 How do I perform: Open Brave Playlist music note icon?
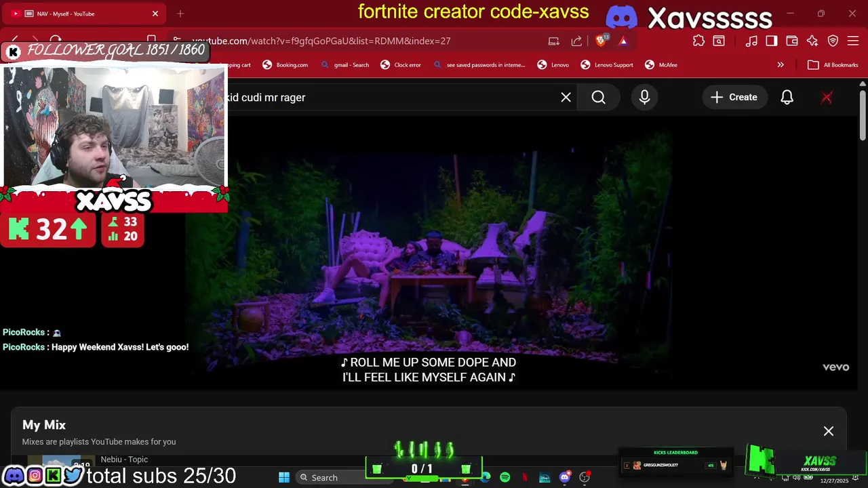coord(751,41)
